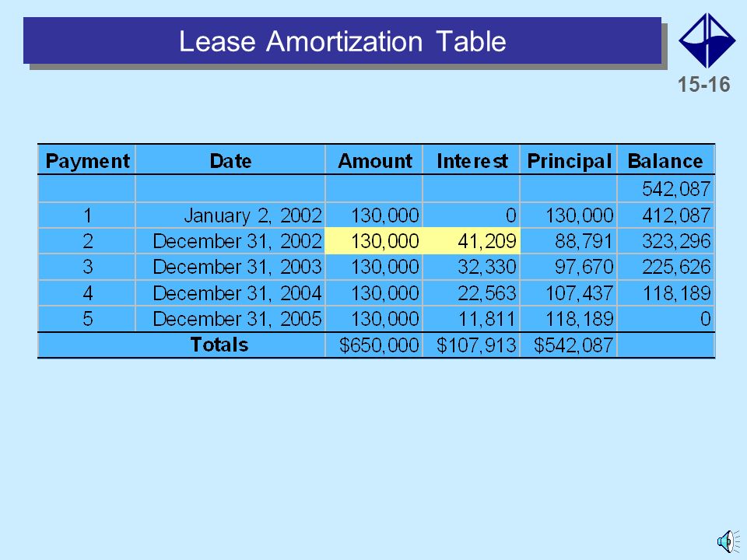This screenshot has height=560, width=747.
Task: Click the Principal column header
Action: (x=569, y=160)
